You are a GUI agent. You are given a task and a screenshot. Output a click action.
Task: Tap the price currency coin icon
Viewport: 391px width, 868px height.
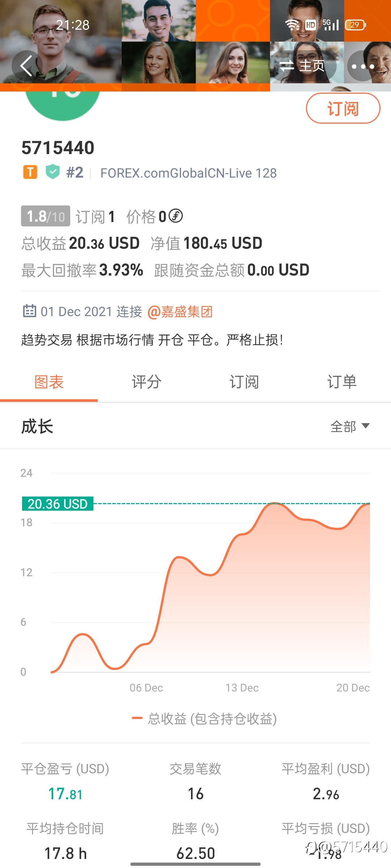176,216
